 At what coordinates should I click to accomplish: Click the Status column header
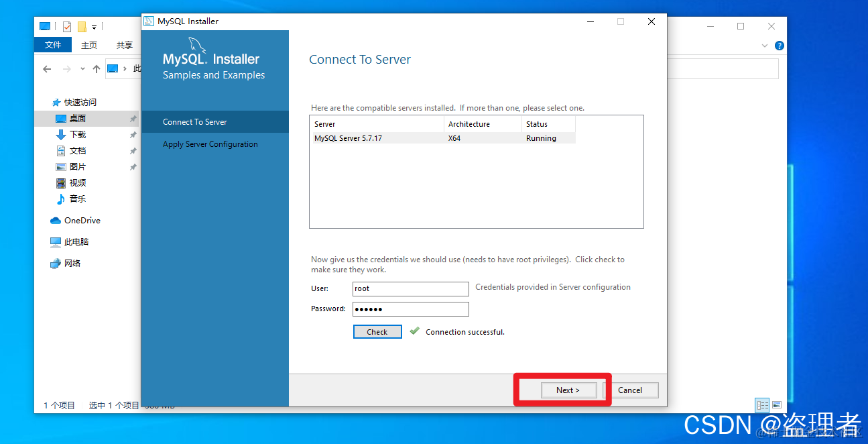coord(548,124)
